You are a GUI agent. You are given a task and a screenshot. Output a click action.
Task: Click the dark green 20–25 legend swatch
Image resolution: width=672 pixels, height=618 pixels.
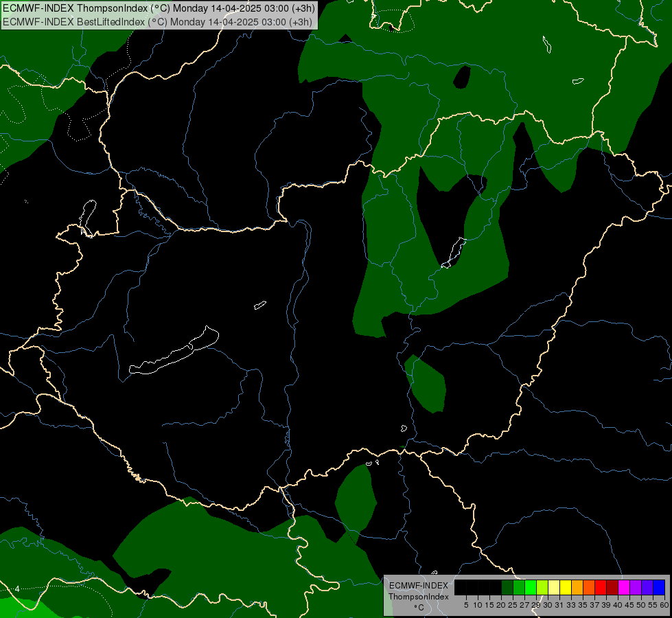[x=507, y=587]
